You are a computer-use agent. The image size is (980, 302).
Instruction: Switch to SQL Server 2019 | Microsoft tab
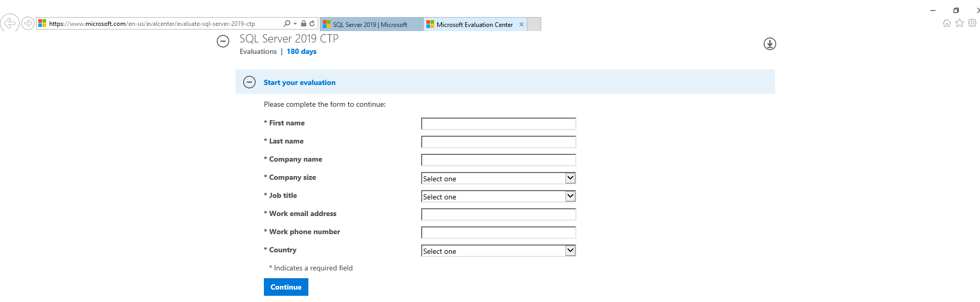[372, 24]
